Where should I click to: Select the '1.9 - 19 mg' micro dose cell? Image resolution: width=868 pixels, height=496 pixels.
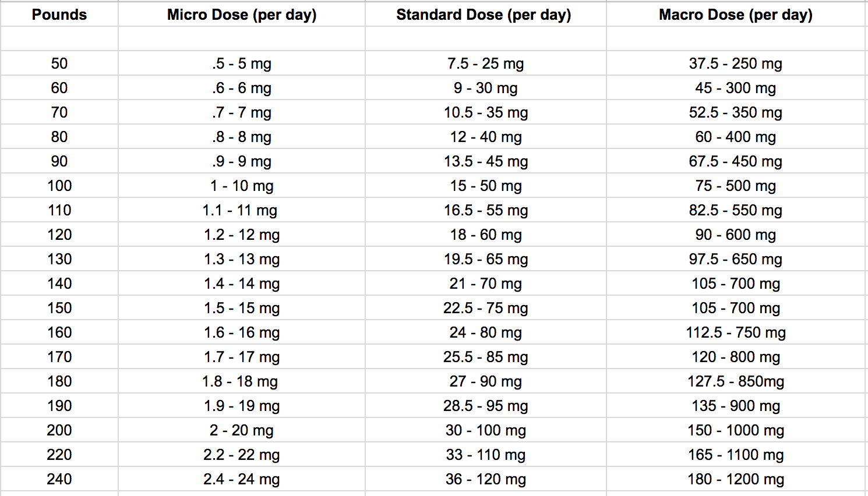pos(242,406)
